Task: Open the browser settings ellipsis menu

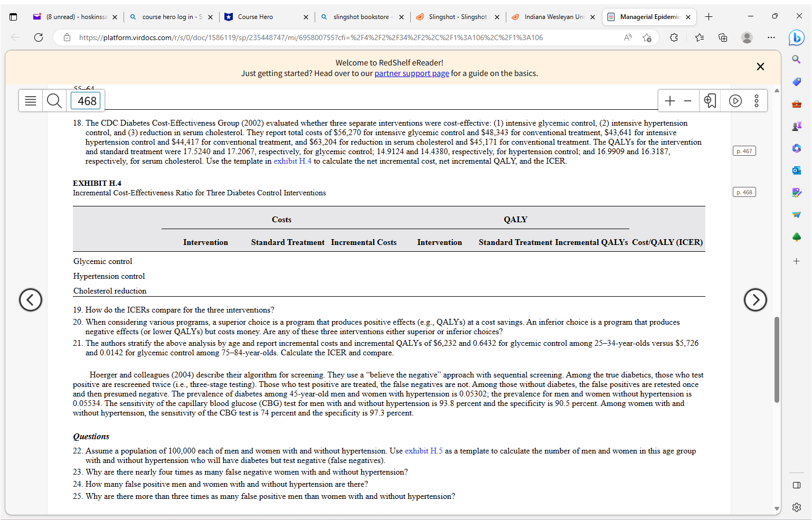Action: [x=771, y=37]
